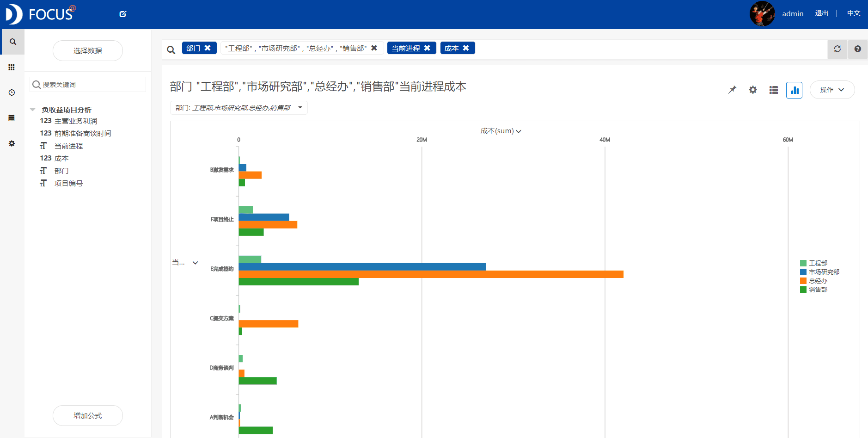
Task: Toggle 销售部 legend swatch
Action: point(803,290)
